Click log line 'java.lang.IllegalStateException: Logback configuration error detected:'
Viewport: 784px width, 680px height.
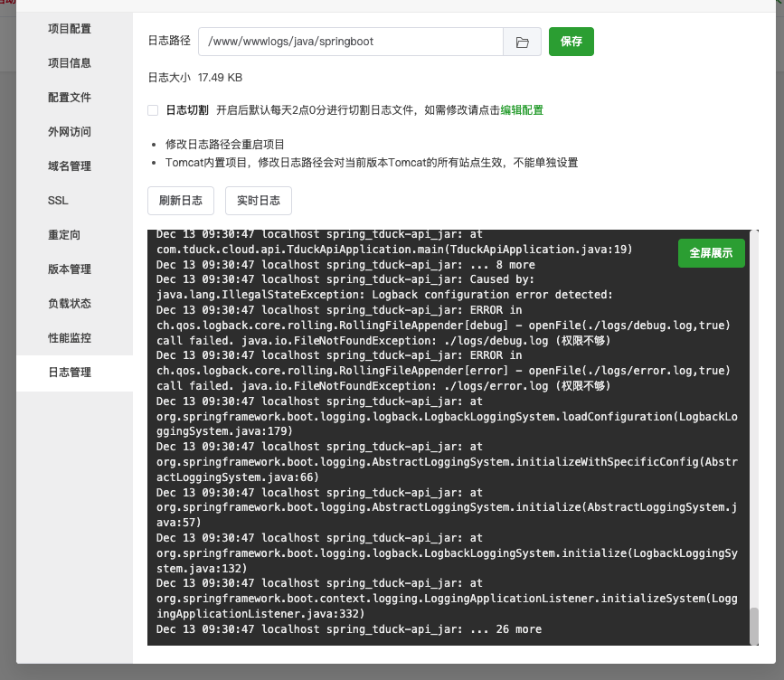(384, 295)
